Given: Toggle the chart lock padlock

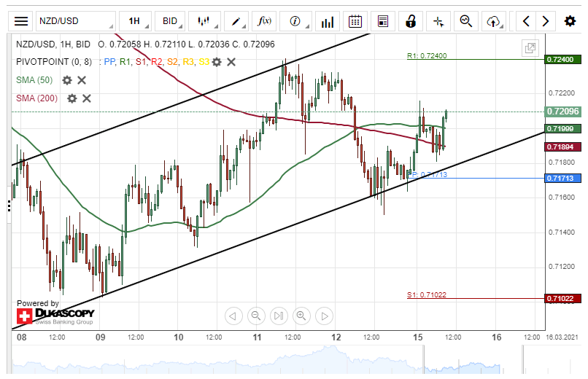Looking at the screenshot, I should click(x=411, y=21).
